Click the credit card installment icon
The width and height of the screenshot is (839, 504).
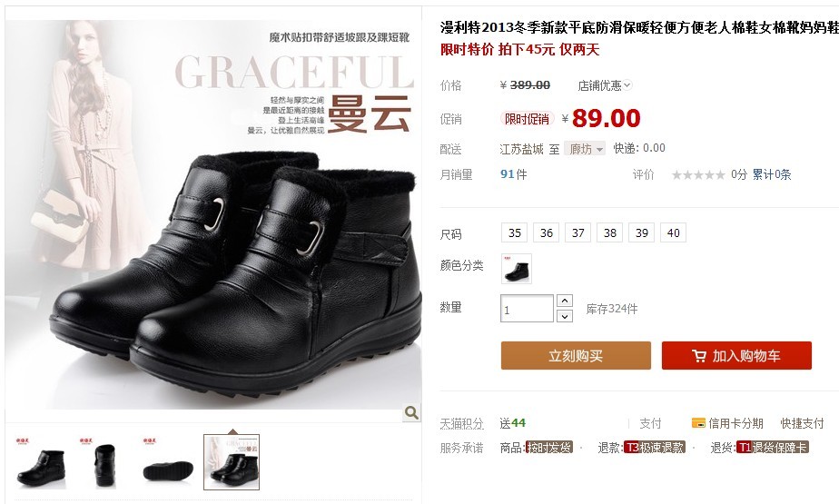[x=698, y=423]
